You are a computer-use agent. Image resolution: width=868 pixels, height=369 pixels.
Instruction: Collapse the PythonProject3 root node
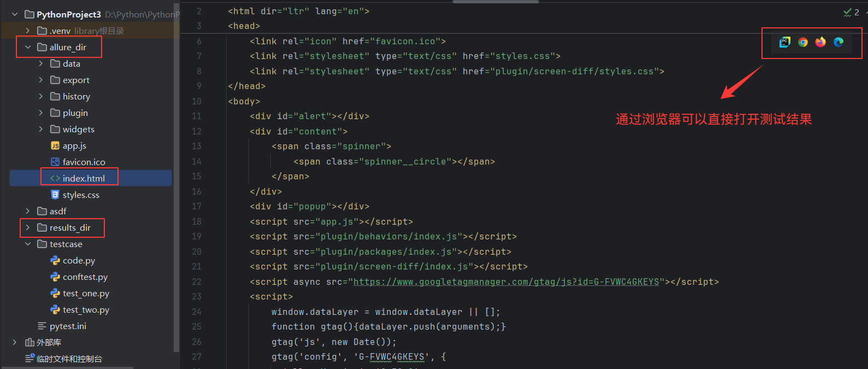coord(15,14)
